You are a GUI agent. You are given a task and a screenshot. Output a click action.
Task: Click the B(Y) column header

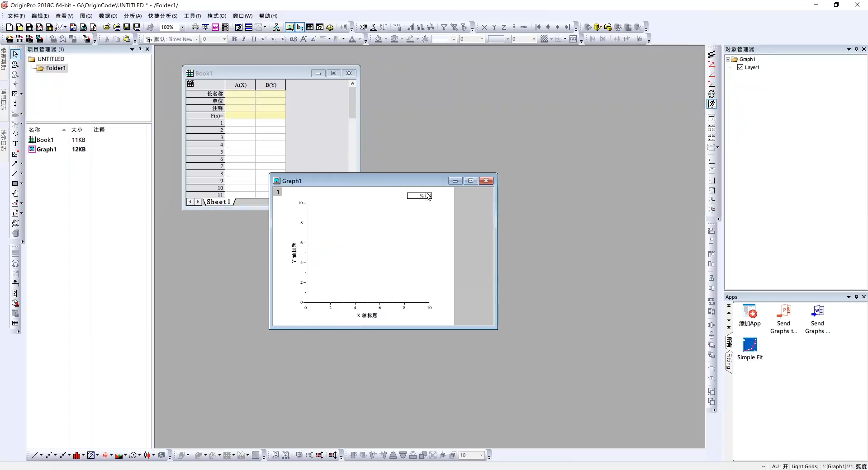(270, 85)
